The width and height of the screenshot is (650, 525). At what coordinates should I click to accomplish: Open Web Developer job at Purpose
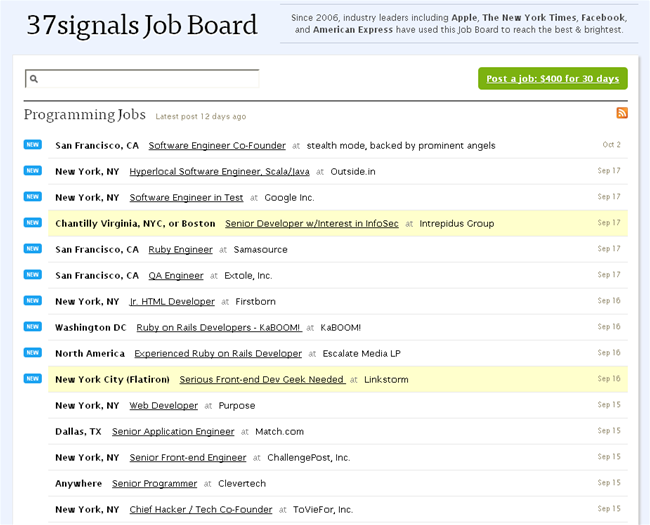coord(163,406)
